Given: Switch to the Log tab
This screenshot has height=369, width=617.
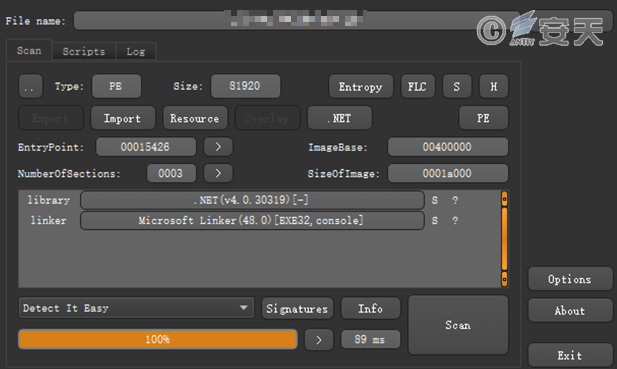Looking at the screenshot, I should (136, 52).
